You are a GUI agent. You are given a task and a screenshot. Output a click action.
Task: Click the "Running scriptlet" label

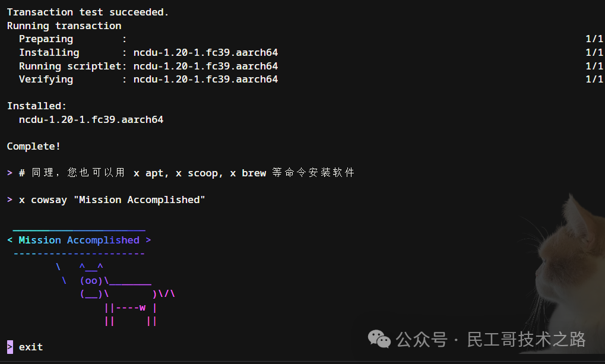tap(70, 66)
